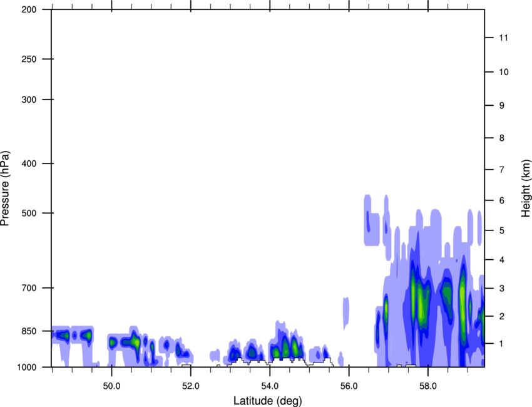532x407 pixels.
Task: Click the 58.0 latitude tick label
Action: point(428,386)
